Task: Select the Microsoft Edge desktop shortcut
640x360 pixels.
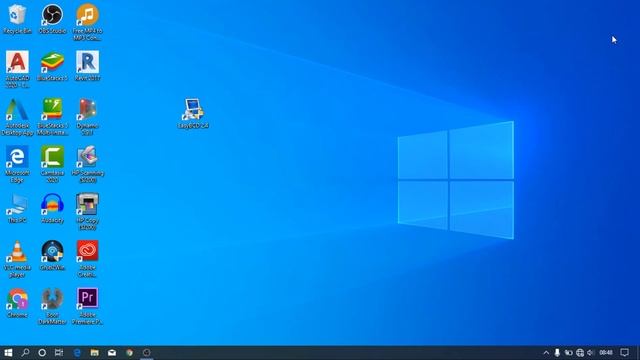Action: 17,164
